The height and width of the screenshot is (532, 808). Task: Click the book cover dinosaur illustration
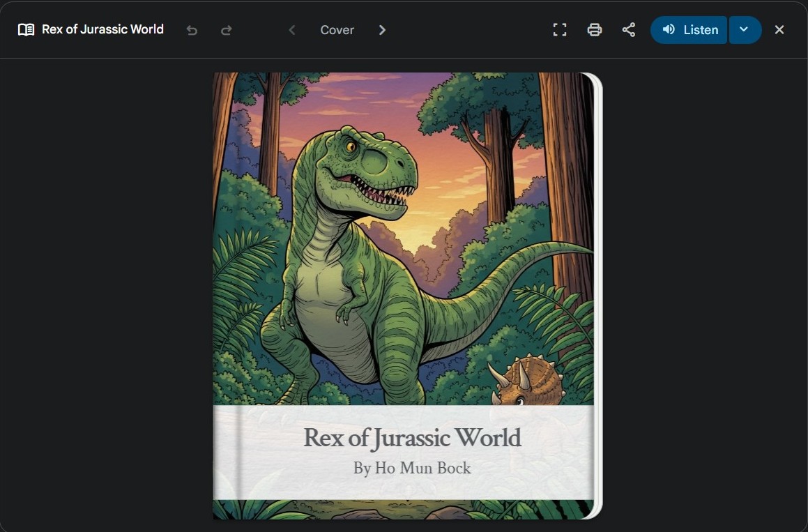[403, 238]
